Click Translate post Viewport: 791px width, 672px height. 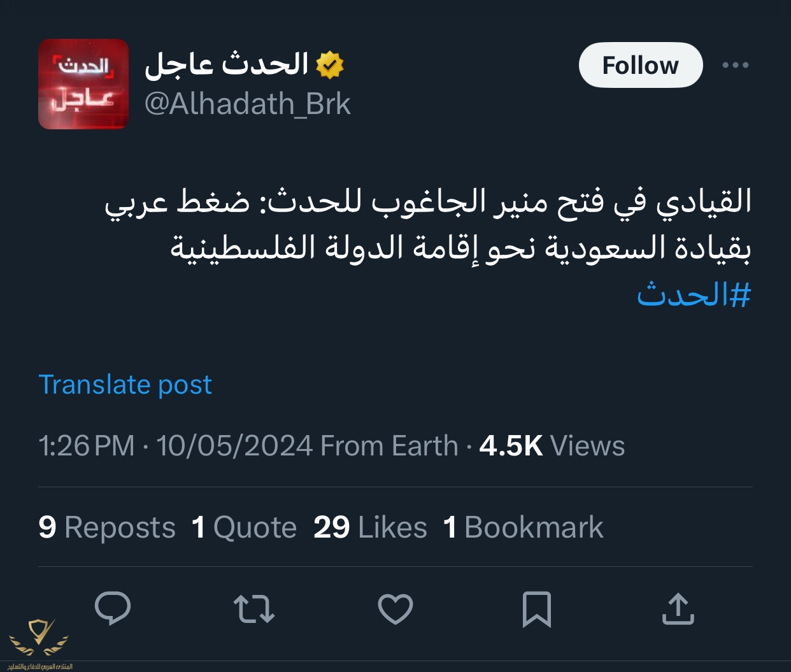125,385
